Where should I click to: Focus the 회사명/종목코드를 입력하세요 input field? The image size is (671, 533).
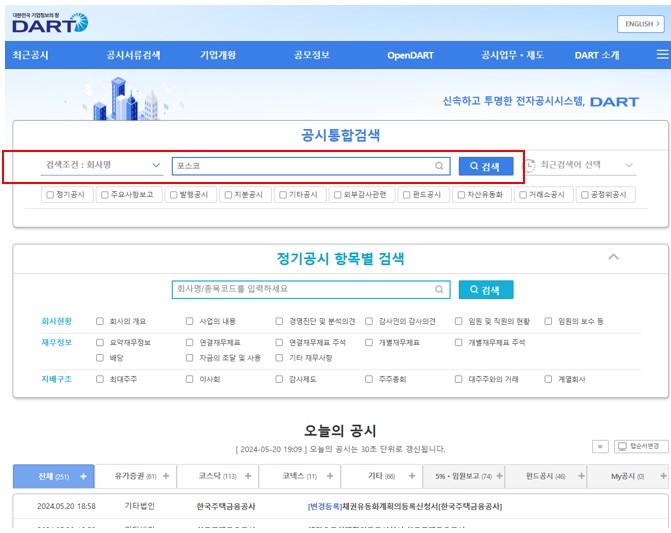click(311, 290)
